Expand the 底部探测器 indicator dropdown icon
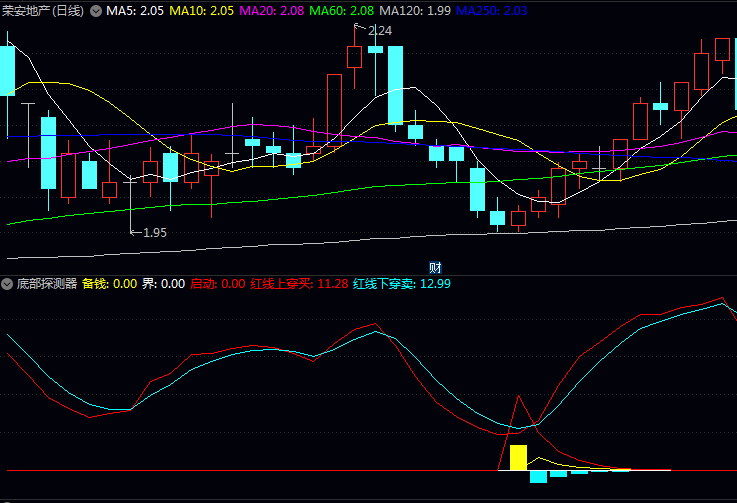 tap(8, 284)
